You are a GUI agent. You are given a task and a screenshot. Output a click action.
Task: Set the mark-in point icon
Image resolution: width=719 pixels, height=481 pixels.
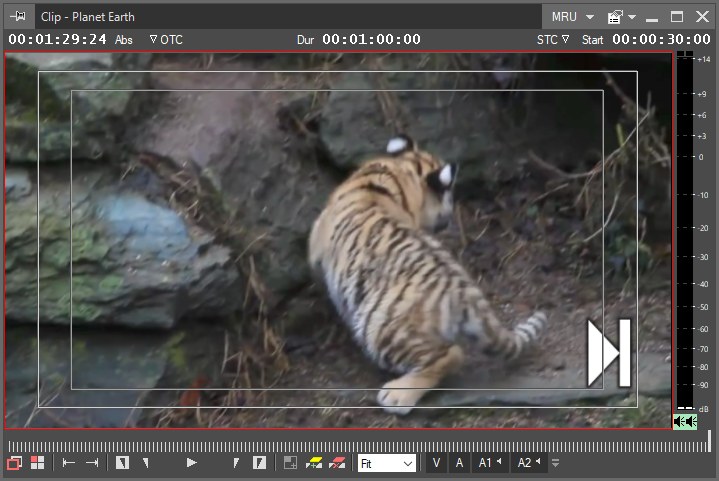click(x=123, y=463)
